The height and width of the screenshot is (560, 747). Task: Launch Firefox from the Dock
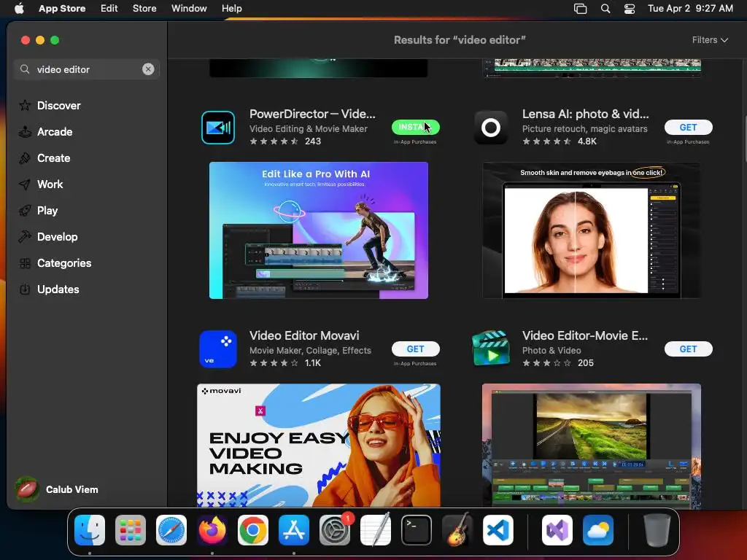point(212,530)
